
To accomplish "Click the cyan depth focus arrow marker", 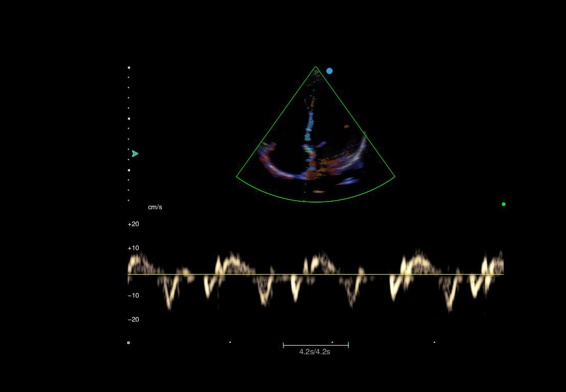I will tap(135, 154).
